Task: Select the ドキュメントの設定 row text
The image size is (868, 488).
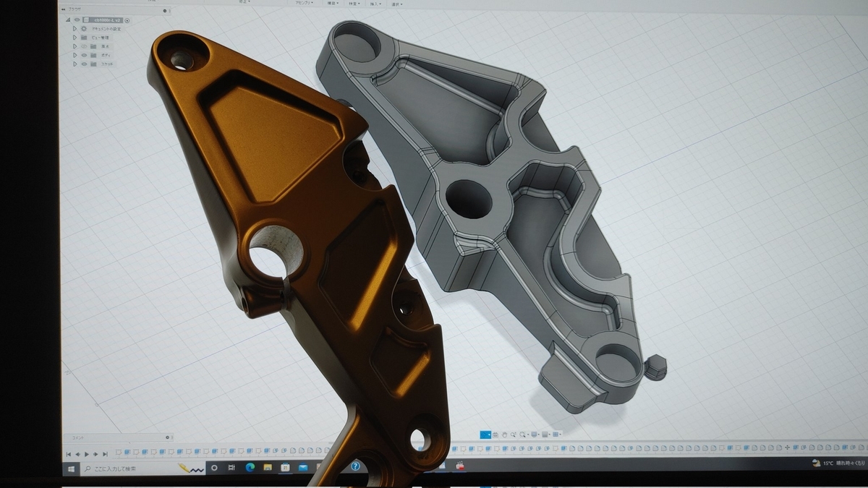Action: point(106,29)
